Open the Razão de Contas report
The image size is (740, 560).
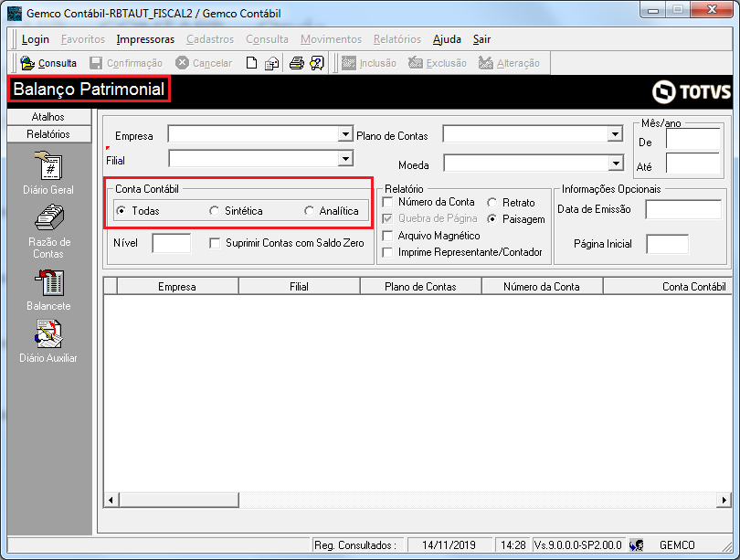click(x=48, y=231)
